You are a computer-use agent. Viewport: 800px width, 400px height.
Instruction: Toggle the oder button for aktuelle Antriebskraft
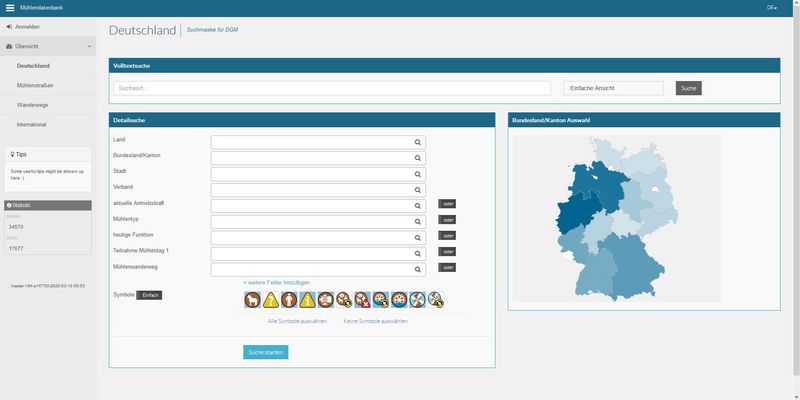(x=447, y=204)
